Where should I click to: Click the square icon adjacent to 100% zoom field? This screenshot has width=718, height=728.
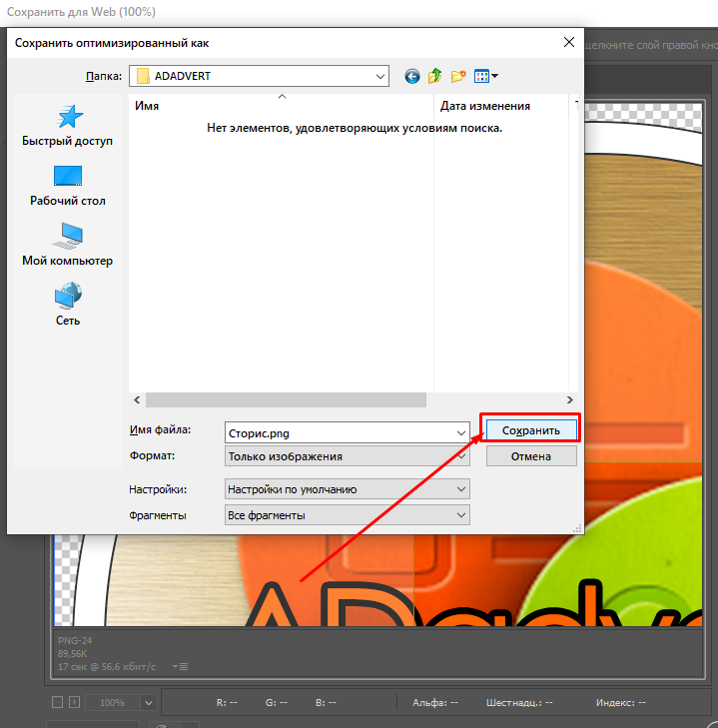(74, 702)
